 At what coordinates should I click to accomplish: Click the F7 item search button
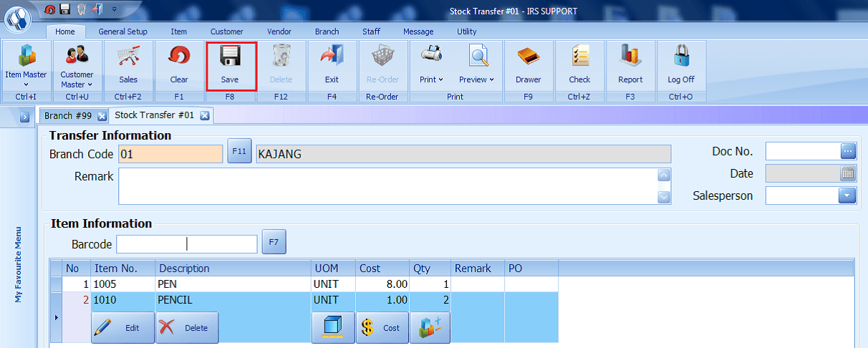tap(274, 242)
